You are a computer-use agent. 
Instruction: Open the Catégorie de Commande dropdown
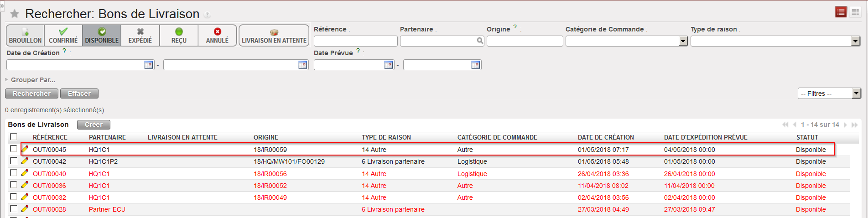pos(683,42)
